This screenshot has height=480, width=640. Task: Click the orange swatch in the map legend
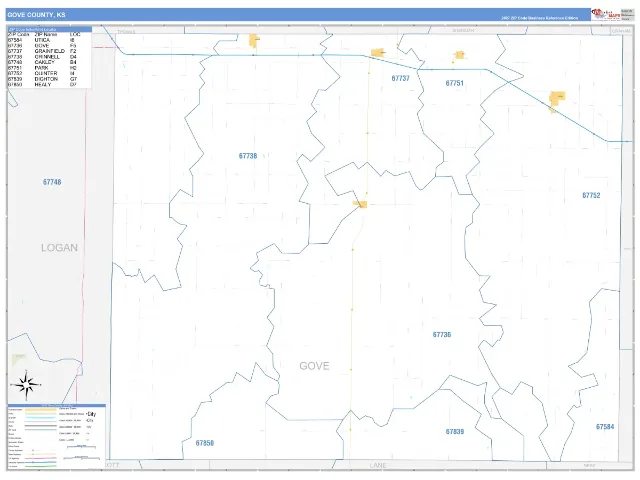point(40,409)
